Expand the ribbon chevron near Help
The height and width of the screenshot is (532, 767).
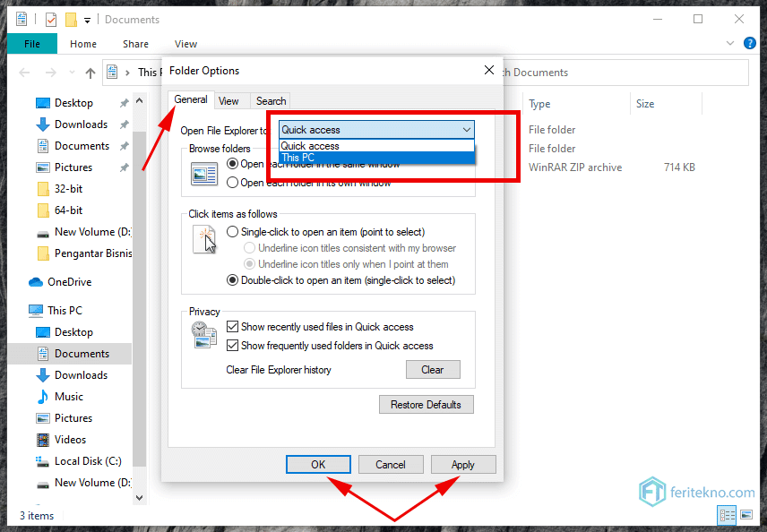730,44
